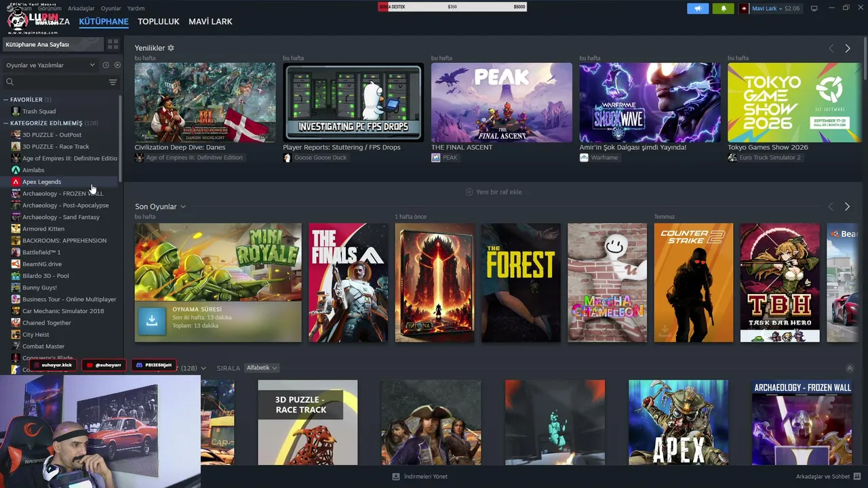868x488 pixels.
Task: Open the Apex game tile in grid
Action: (678, 422)
